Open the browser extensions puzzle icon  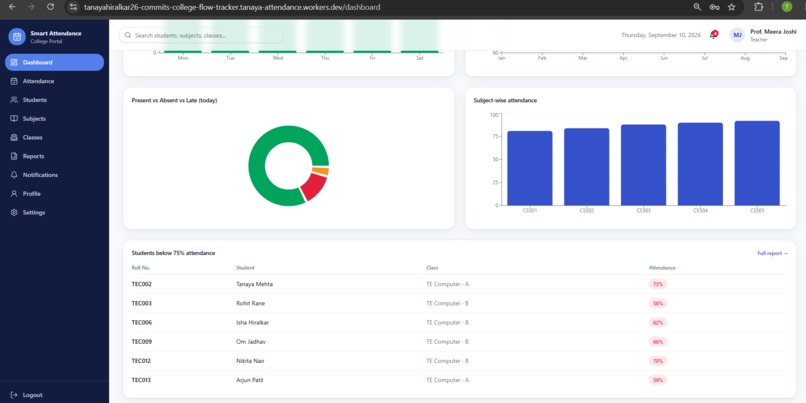click(758, 7)
